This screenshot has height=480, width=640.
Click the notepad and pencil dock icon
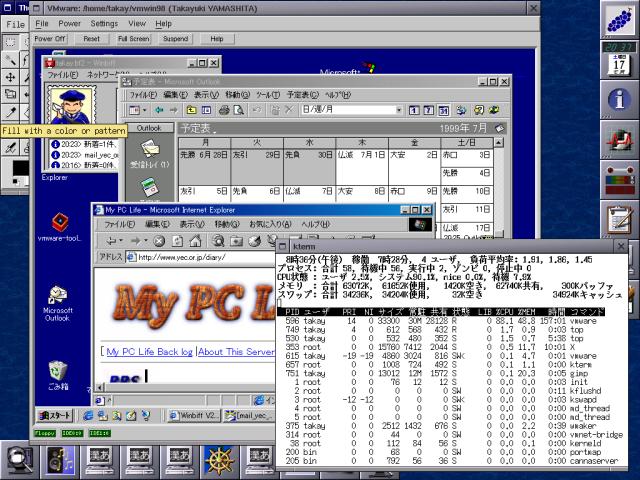coord(619,220)
